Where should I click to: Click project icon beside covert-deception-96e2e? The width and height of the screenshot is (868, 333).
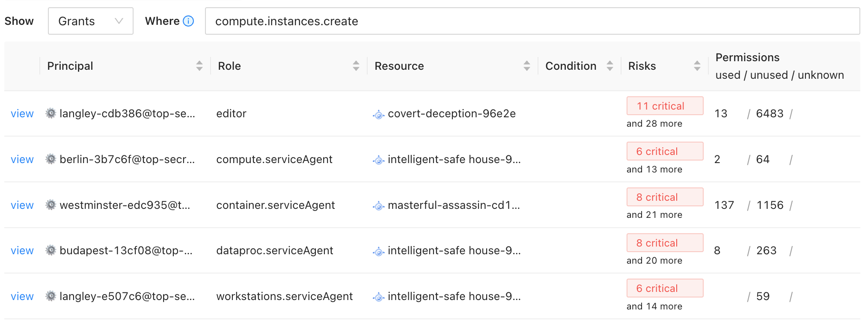(x=378, y=115)
